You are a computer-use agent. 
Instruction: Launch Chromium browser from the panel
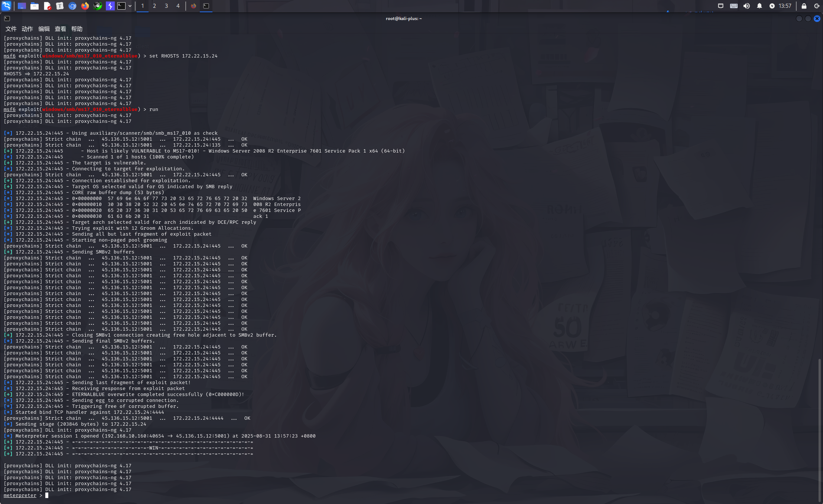point(72,6)
